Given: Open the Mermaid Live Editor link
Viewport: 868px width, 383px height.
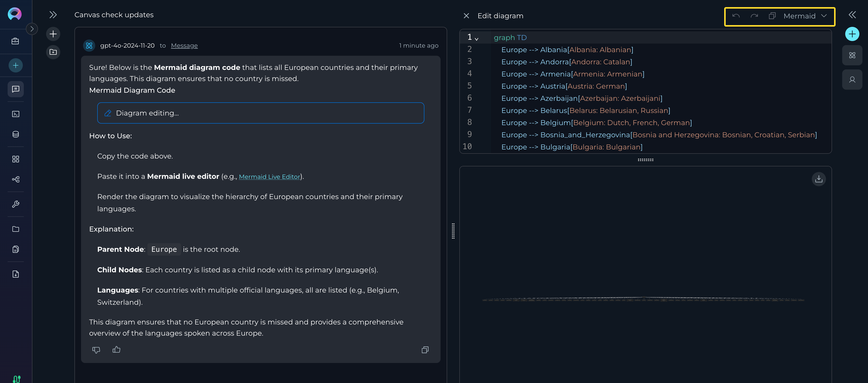Looking at the screenshot, I should (x=269, y=177).
